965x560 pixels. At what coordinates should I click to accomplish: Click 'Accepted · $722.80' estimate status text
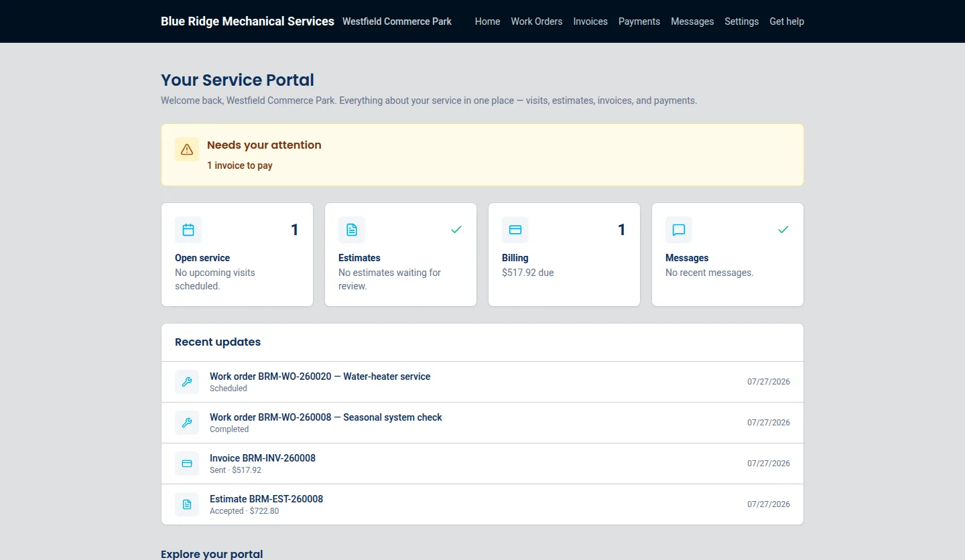pyautogui.click(x=244, y=511)
